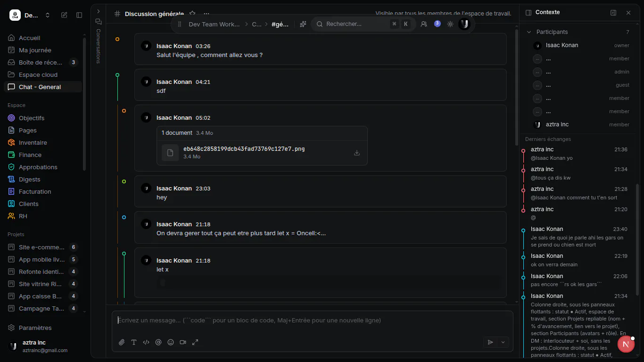Open Objectifs in the Espace section
This screenshot has height=362, width=644.
(x=42, y=118)
